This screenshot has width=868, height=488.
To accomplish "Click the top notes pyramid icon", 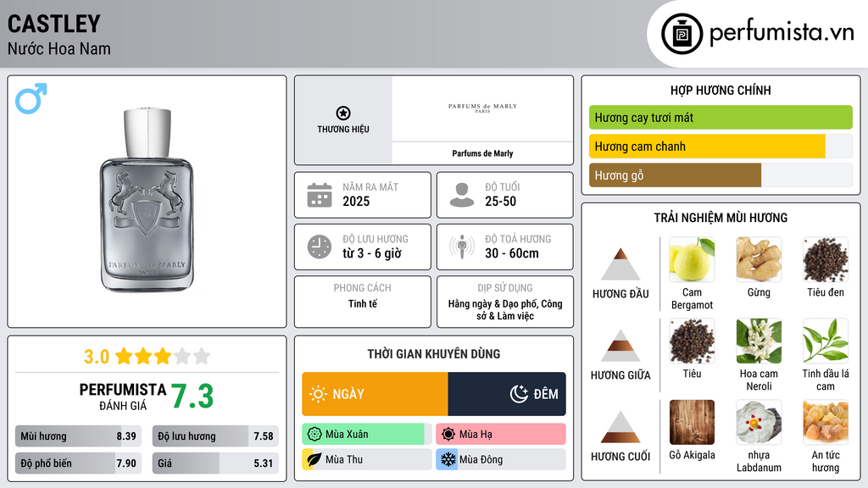I will tap(620, 264).
